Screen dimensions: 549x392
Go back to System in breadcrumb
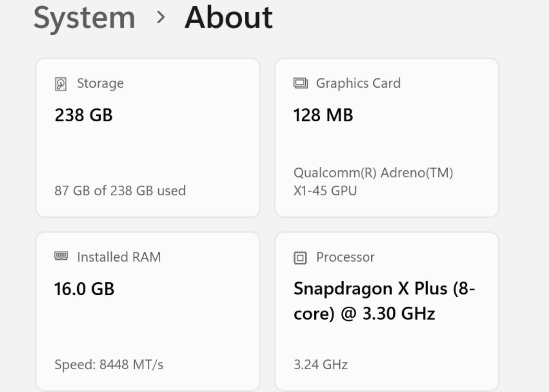point(84,18)
